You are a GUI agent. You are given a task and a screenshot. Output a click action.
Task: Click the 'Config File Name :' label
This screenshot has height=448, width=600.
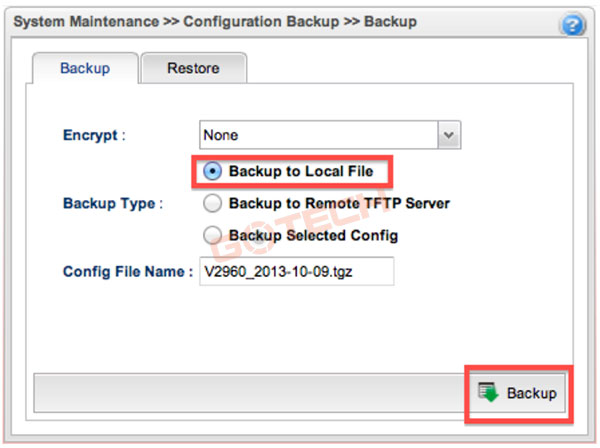pyautogui.click(x=127, y=271)
